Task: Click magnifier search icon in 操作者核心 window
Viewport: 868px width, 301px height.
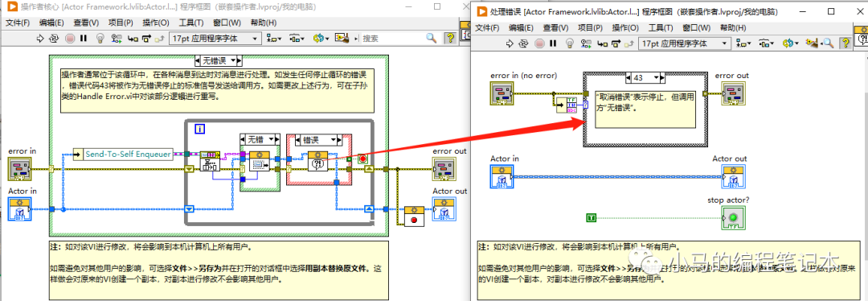Action: (432, 38)
